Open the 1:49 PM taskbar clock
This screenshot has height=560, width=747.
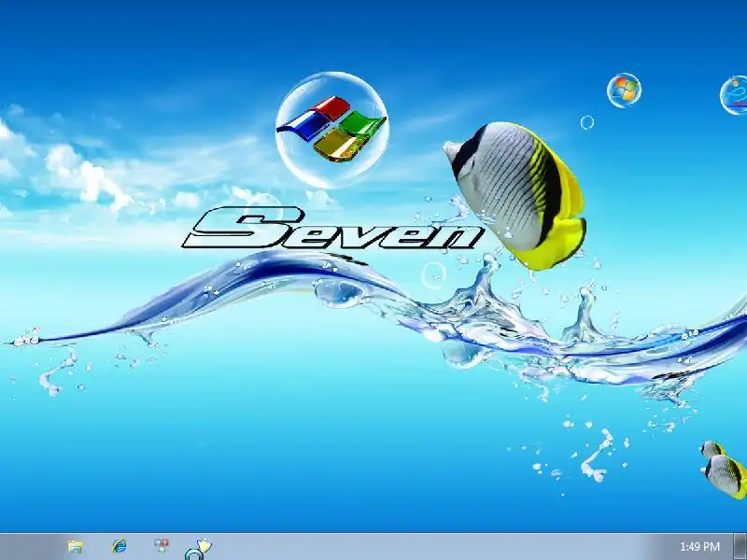699,546
